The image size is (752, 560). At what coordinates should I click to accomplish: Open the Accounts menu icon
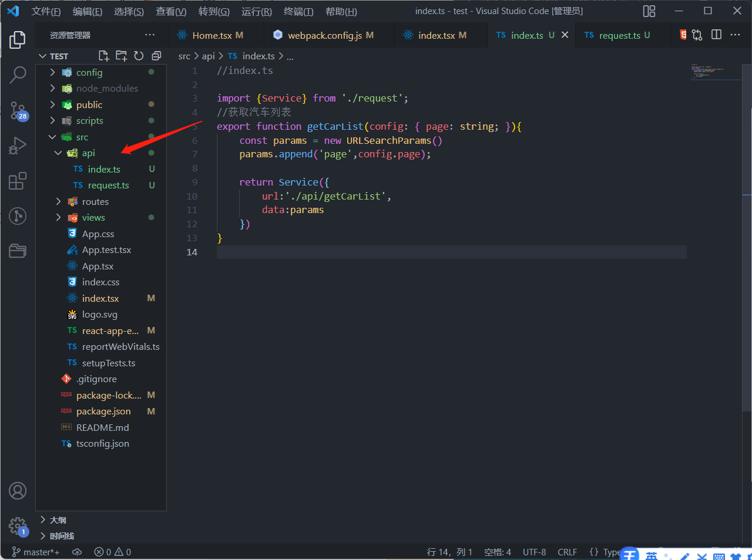[x=18, y=491]
